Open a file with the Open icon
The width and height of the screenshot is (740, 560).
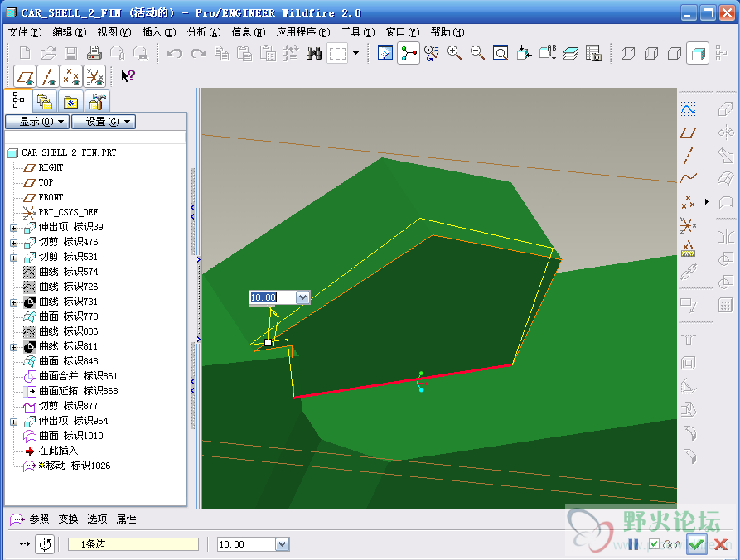48,53
